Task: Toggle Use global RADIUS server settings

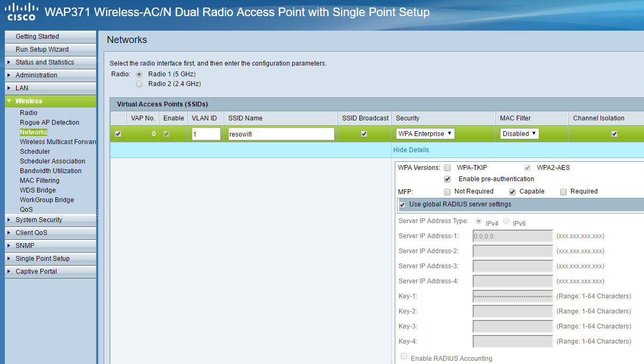Action: (402, 205)
